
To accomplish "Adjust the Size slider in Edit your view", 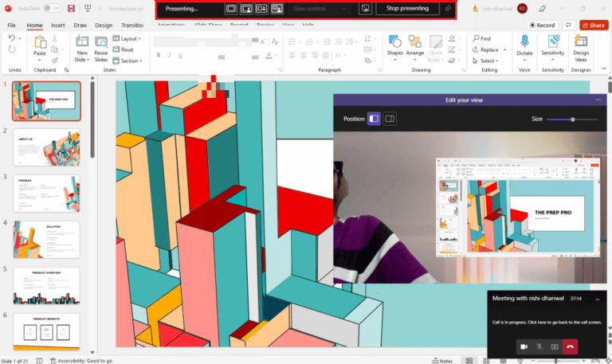I will [x=572, y=119].
